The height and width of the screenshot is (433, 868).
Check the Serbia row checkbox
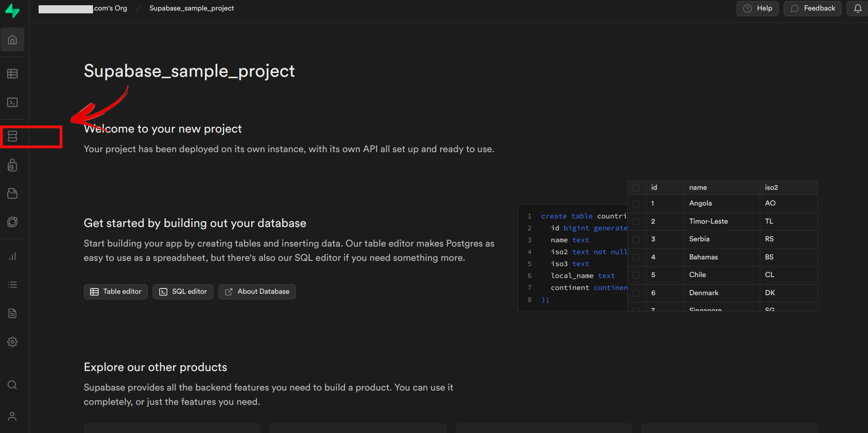(x=636, y=239)
